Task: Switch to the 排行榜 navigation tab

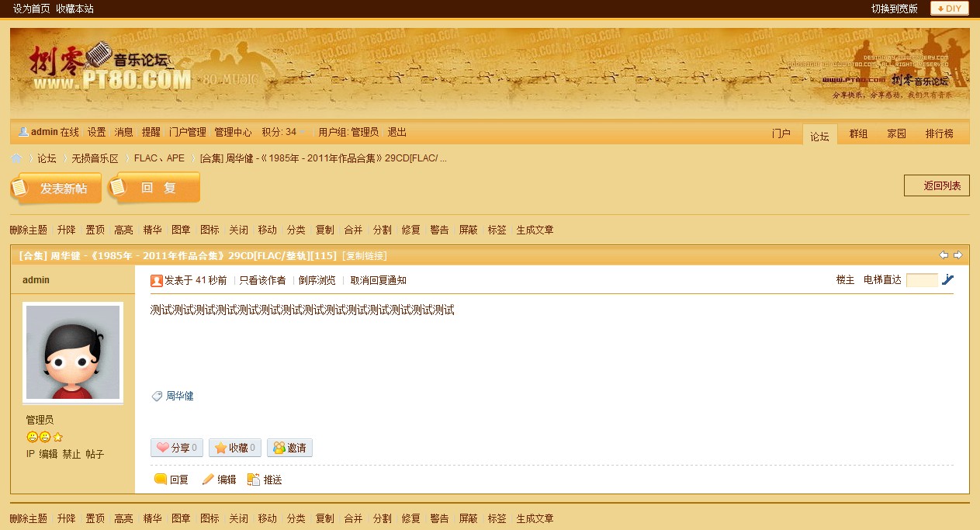Action: (x=939, y=133)
